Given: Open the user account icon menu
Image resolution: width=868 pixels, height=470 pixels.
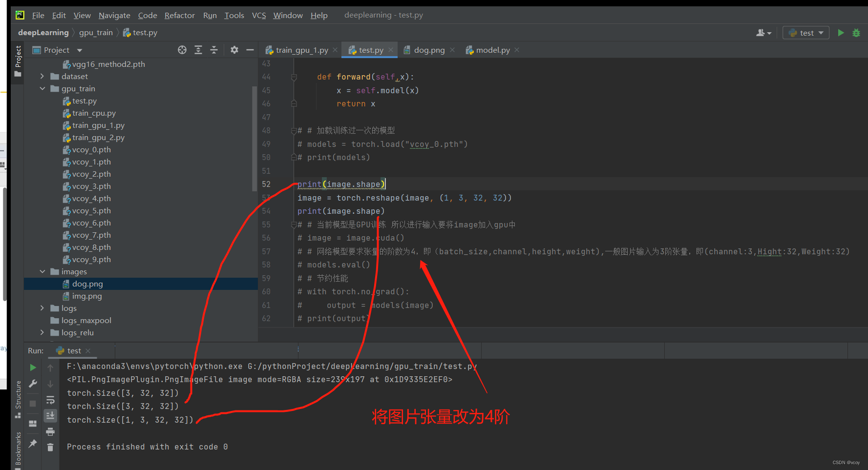Looking at the screenshot, I should tap(763, 33).
